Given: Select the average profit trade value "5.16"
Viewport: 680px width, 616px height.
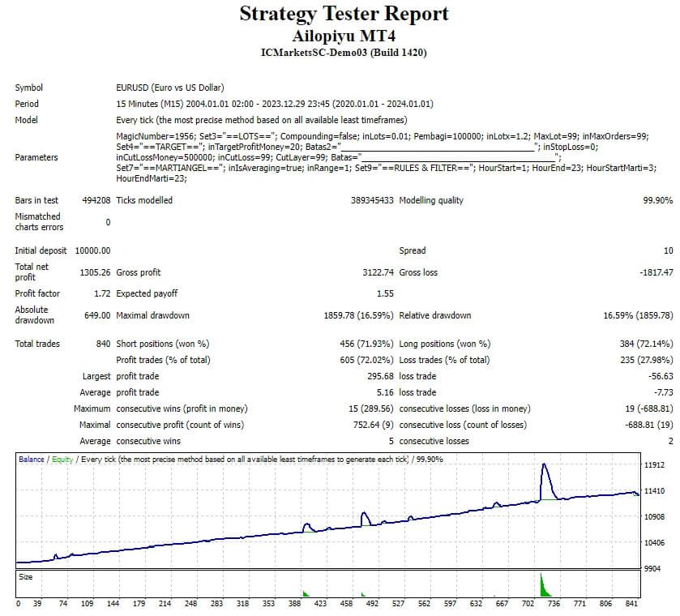Looking at the screenshot, I should coord(385,392).
